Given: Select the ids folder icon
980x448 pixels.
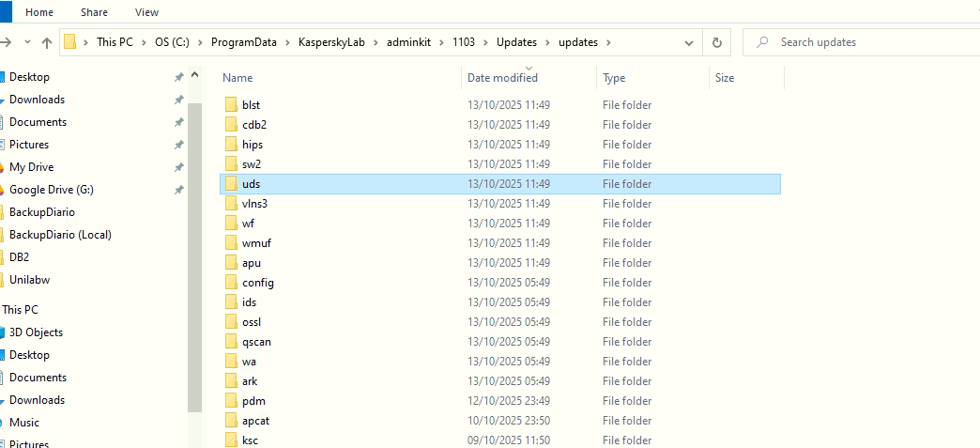Looking at the screenshot, I should [231, 302].
